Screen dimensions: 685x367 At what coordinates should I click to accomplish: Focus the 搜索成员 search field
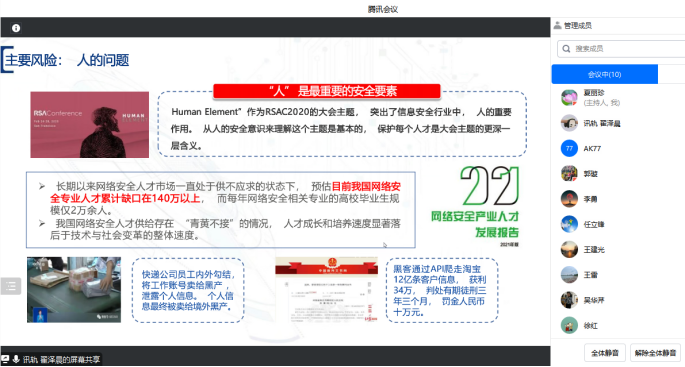click(621, 48)
